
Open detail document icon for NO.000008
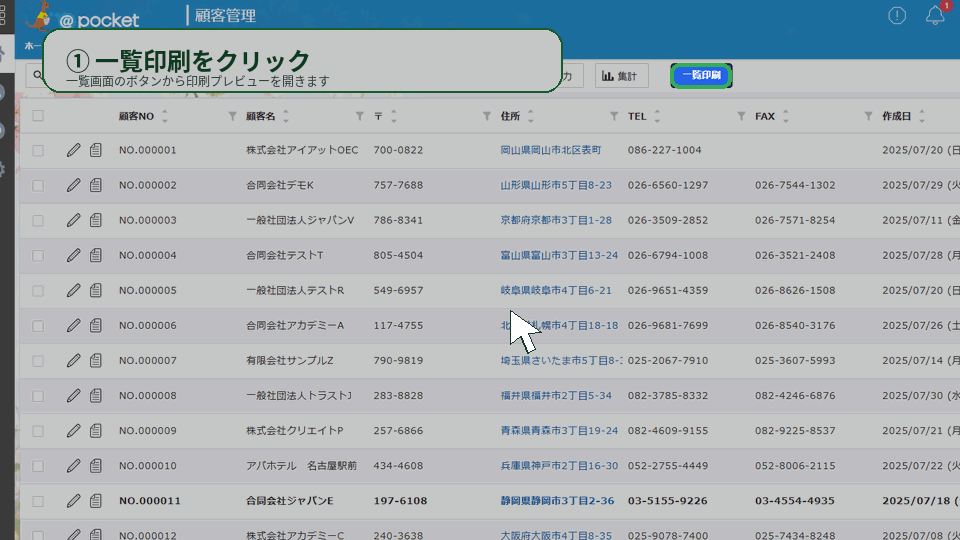(x=96, y=396)
